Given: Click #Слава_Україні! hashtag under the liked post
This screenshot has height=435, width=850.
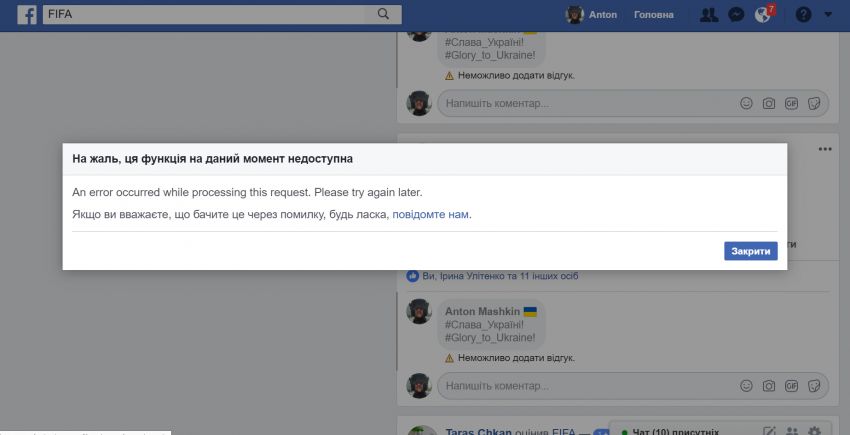Looking at the screenshot, I should point(484,324).
